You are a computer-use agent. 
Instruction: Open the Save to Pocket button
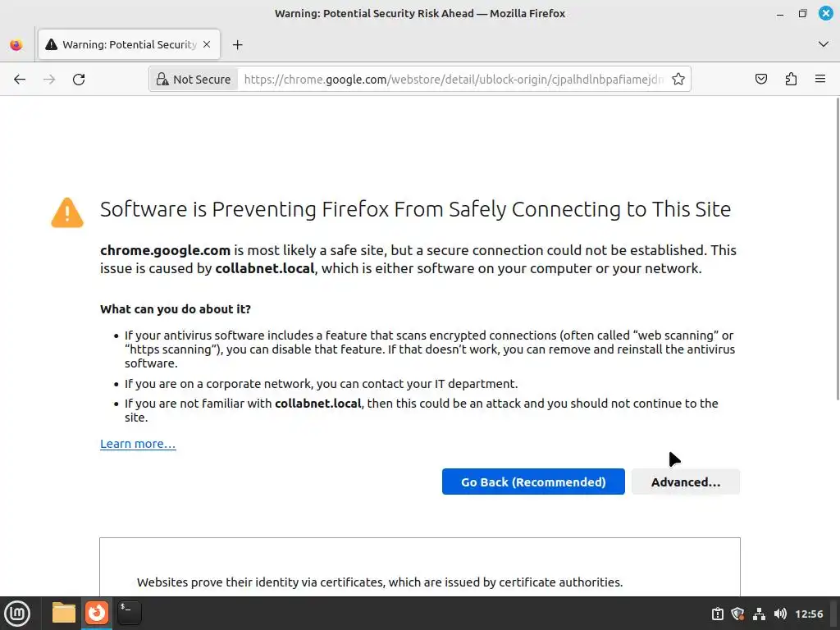coord(761,80)
